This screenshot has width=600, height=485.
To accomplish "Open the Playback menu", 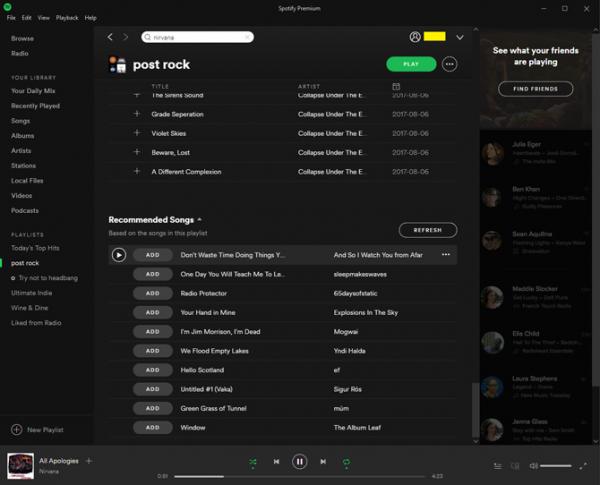I will click(67, 18).
